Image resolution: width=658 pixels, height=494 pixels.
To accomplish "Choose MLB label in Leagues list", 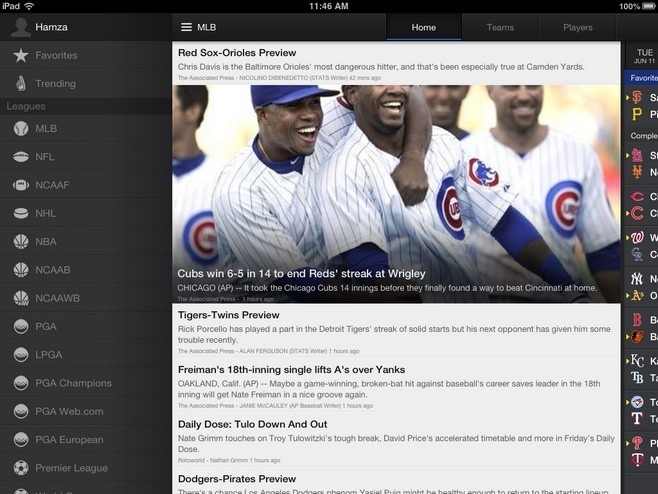I will [46, 128].
